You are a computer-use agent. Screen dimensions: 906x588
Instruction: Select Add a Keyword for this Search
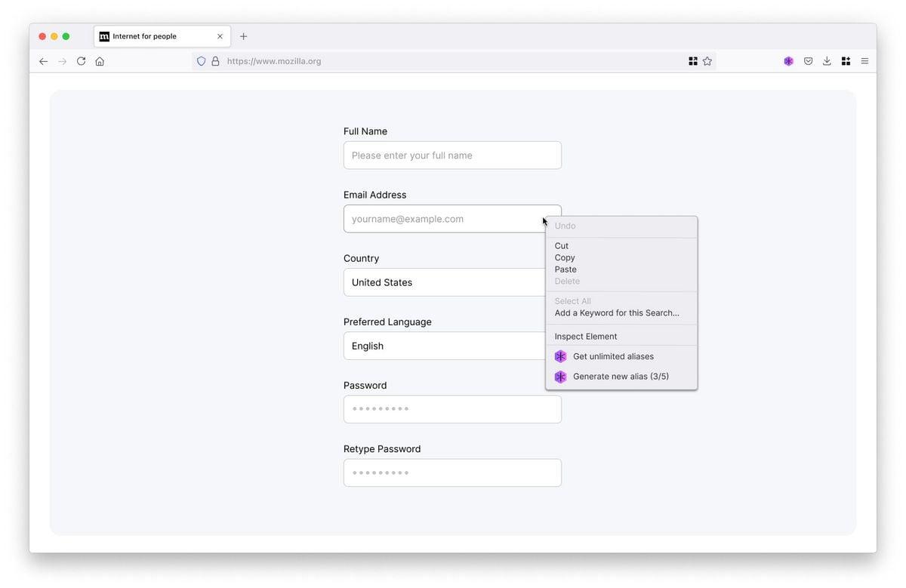617,313
